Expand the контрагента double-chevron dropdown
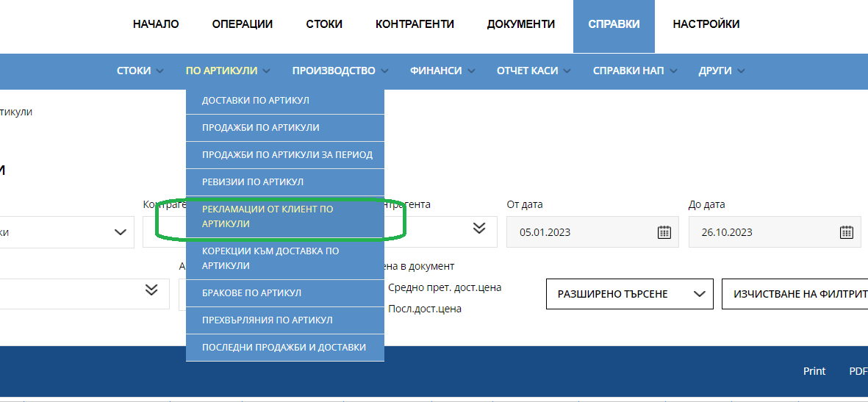The image size is (868, 402). pyautogui.click(x=479, y=228)
